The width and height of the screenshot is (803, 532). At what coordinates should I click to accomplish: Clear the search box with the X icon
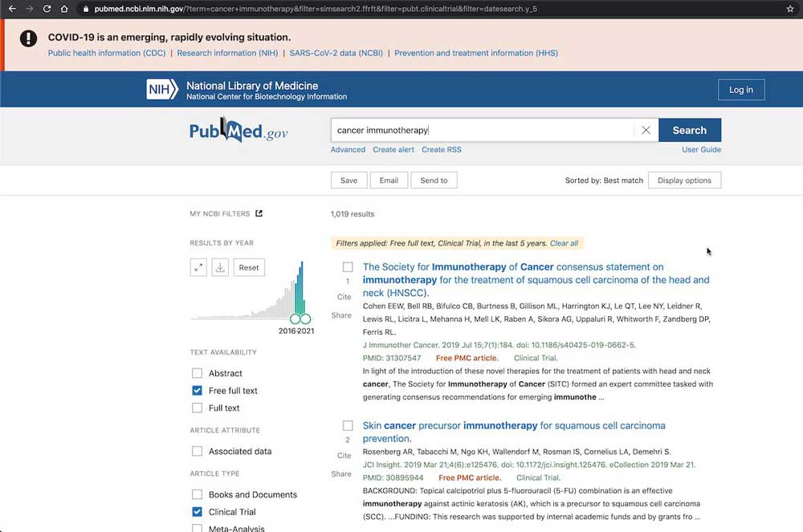pos(646,129)
